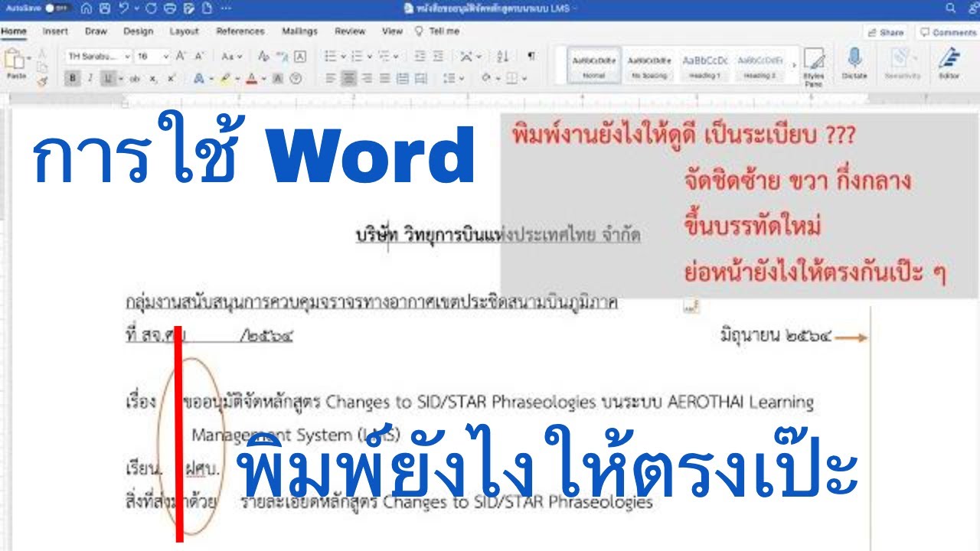The image size is (980, 551).
Task: Click the Paste button
Action: 15,64
